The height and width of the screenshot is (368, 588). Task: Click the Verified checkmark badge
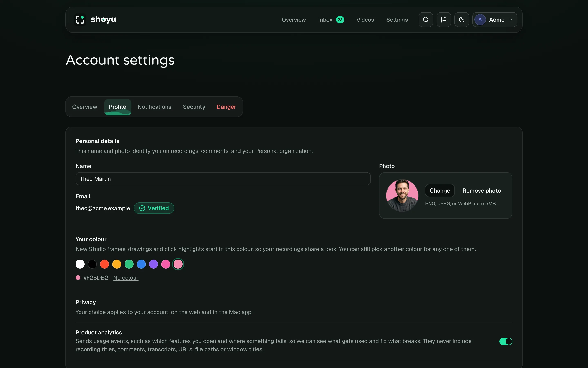point(154,208)
